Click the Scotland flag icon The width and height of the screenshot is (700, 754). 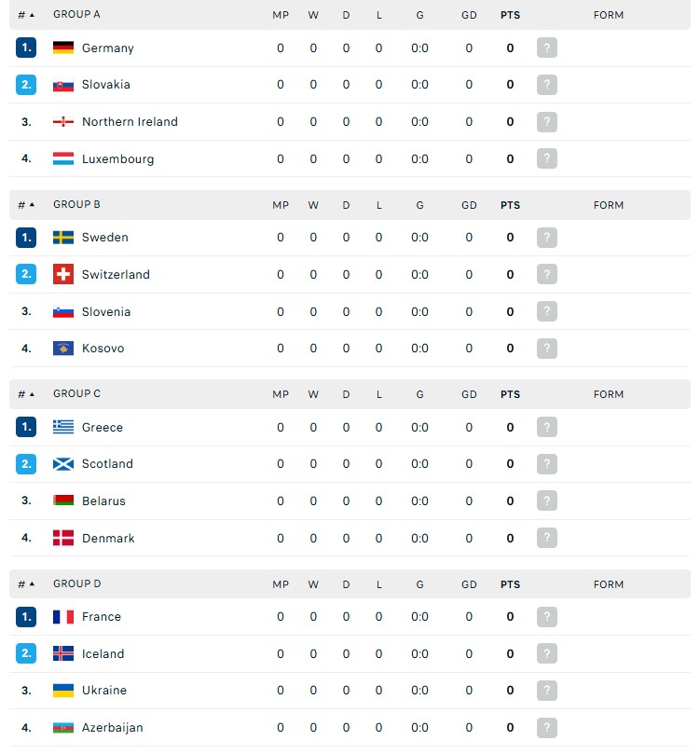(63, 464)
